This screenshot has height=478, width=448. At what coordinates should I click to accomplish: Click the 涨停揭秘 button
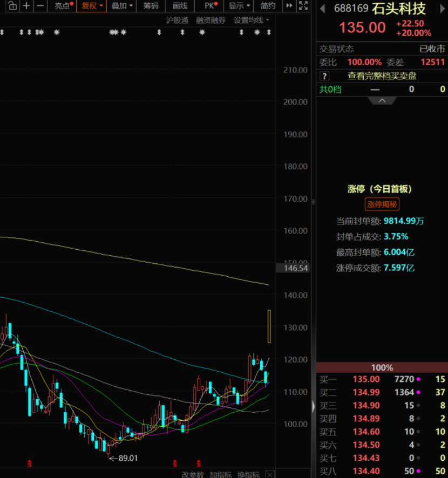pos(382,204)
